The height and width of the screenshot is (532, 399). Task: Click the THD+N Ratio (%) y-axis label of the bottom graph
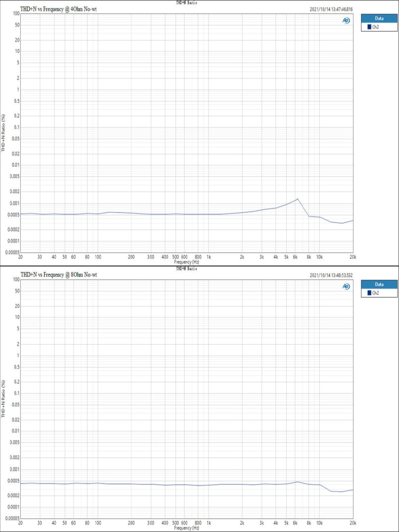pyautogui.click(x=3, y=399)
